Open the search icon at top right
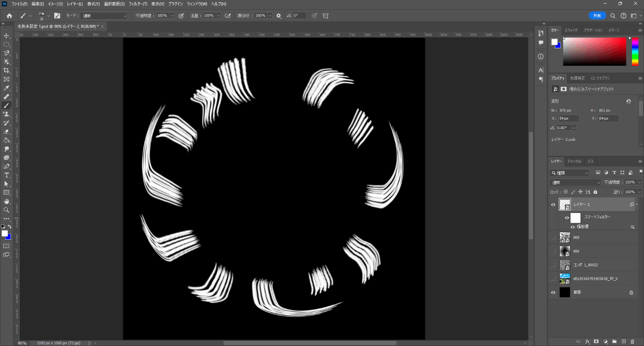644x346 pixels. (x=613, y=16)
